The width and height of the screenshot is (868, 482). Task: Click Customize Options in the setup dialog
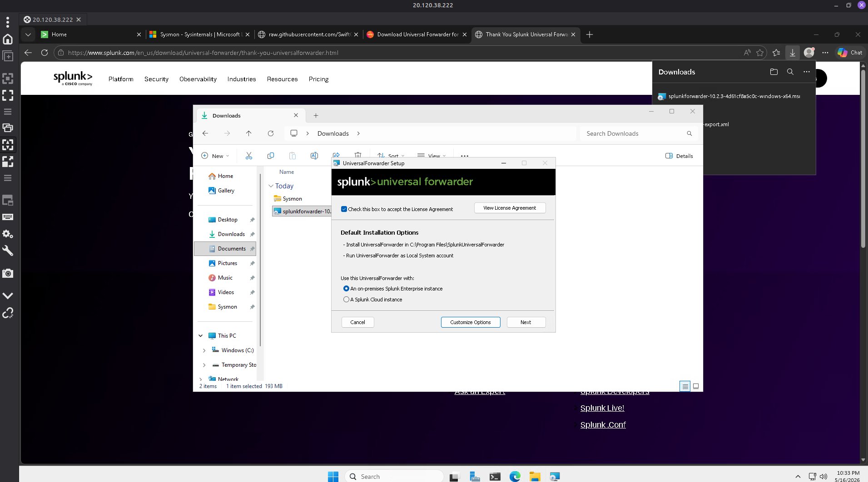click(470, 322)
